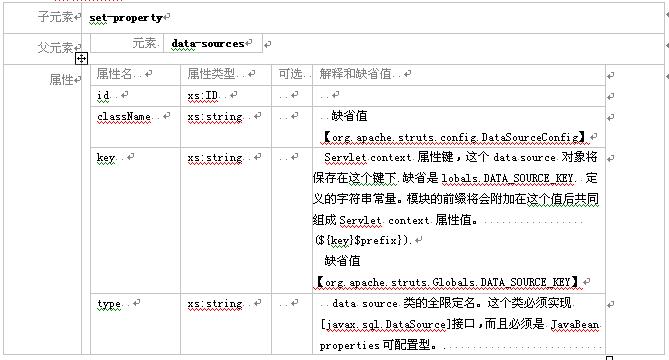The image size is (669, 360).
Task: Click the 可选 column header
Action: [291, 74]
